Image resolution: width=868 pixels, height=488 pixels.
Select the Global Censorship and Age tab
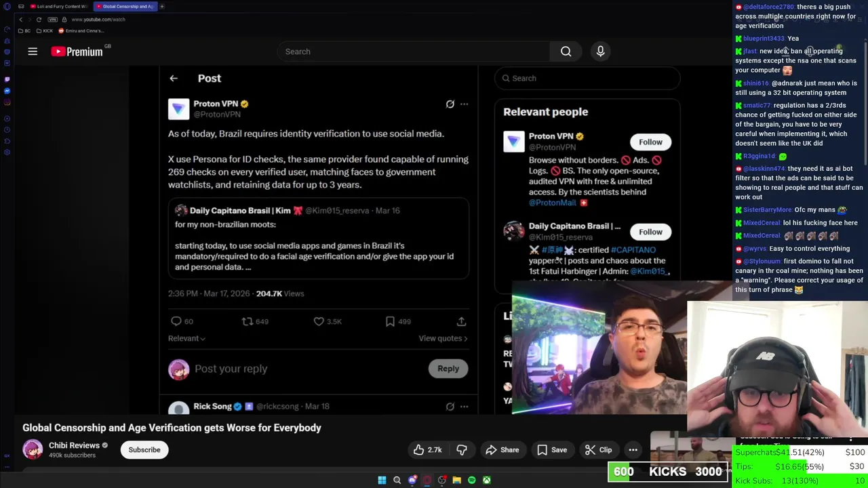pos(124,6)
